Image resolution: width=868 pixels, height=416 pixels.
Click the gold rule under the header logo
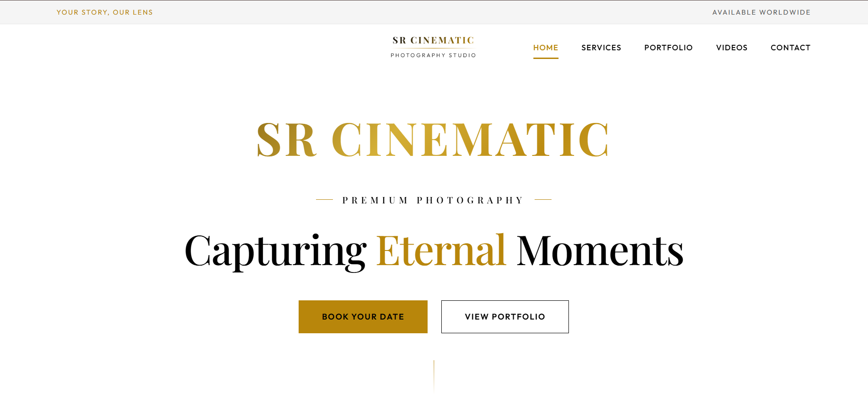click(433, 48)
